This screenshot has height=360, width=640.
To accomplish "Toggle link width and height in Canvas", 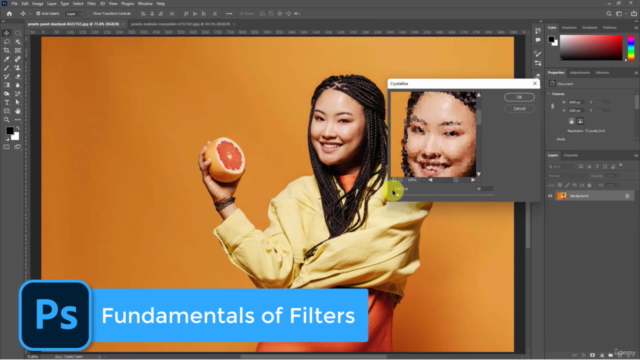I will click(x=553, y=106).
